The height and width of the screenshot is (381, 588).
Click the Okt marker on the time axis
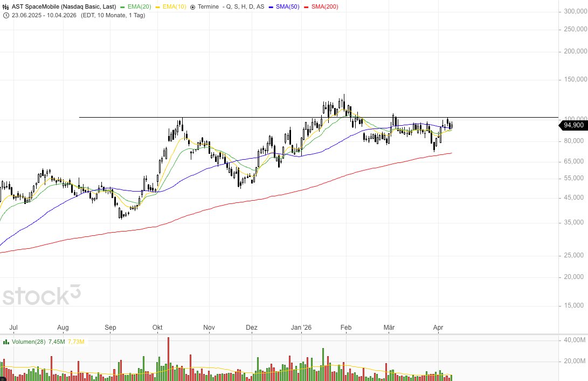point(157,328)
